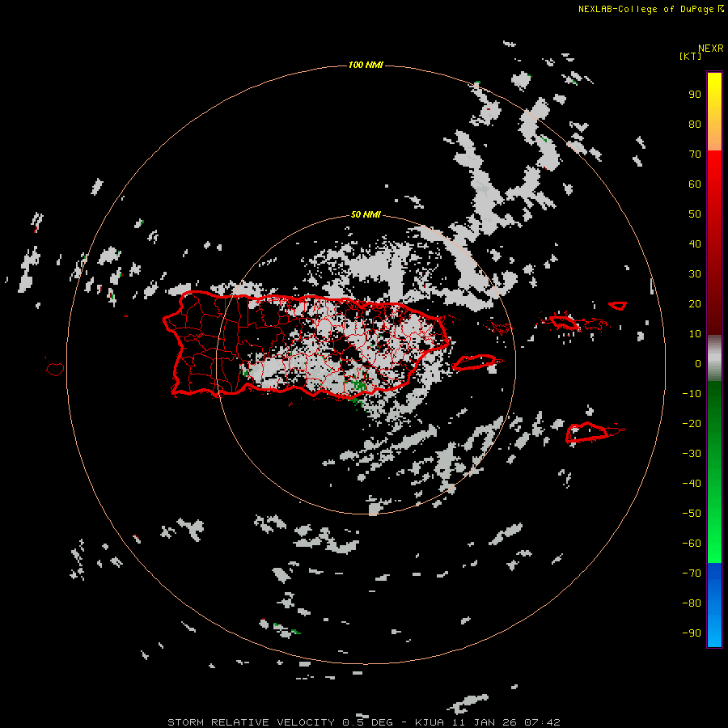
Task: Click the green inbound velocity patch in southern Puerto Rico
Action: pyautogui.click(x=357, y=385)
